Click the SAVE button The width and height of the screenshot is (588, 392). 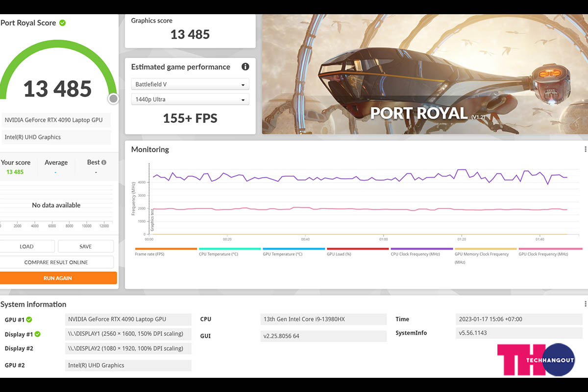click(x=86, y=246)
